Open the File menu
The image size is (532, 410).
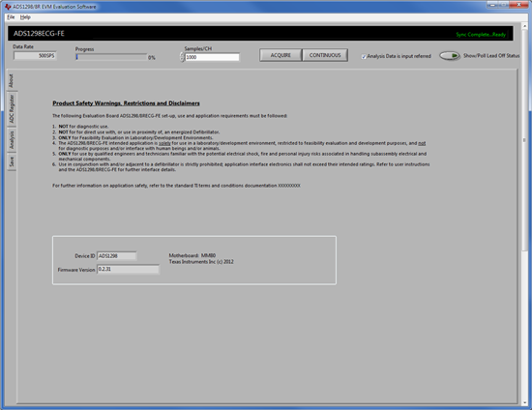click(11, 17)
